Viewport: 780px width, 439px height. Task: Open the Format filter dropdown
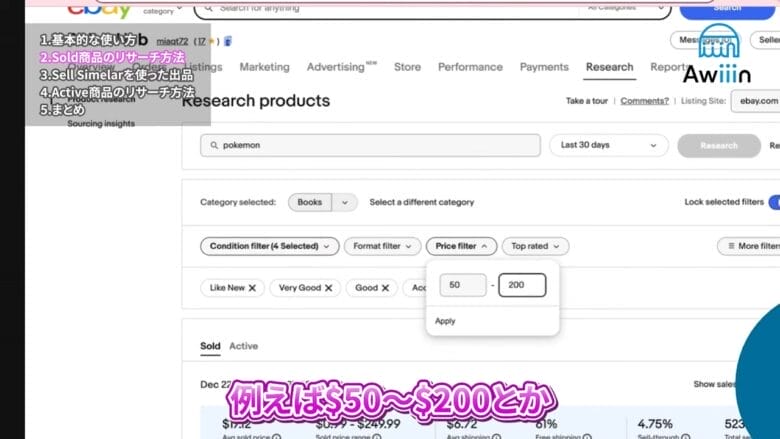382,246
